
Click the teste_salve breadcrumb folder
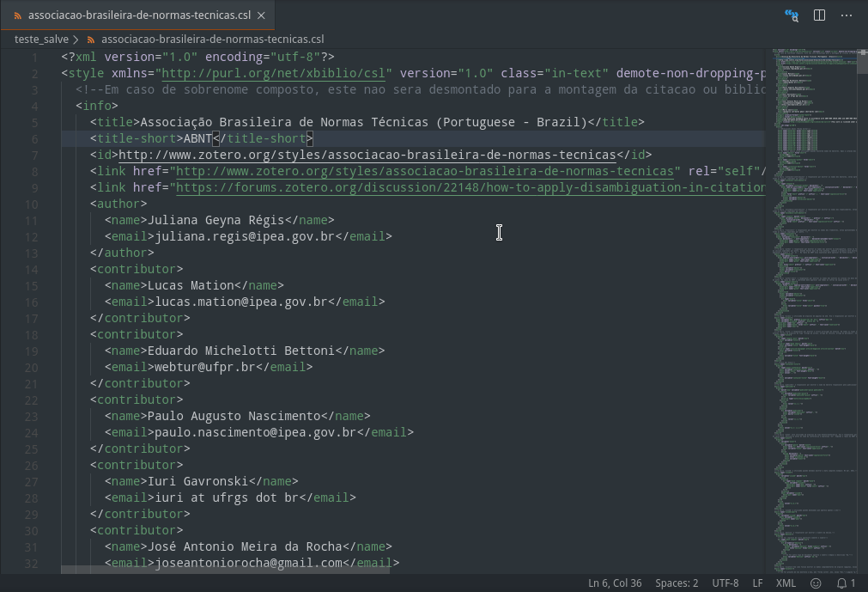pyautogui.click(x=41, y=40)
